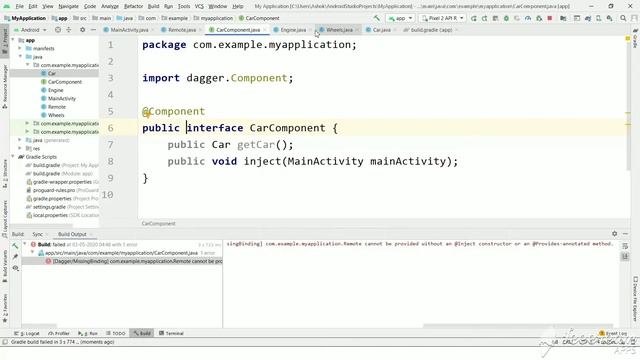
Task: Click the yellow warning marker atop editor scrollbar
Action: (x=628, y=38)
